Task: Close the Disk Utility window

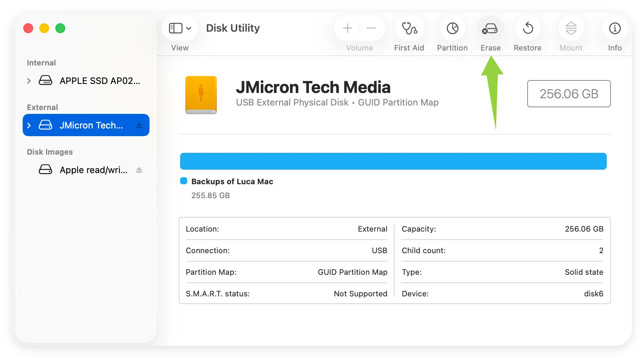Action: click(28, 28)
